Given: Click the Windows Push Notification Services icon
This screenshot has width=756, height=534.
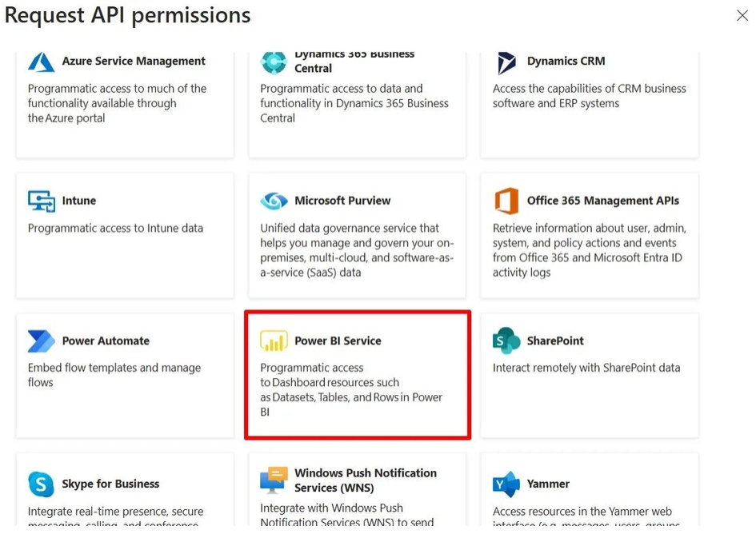Looking at the screenshot, I should tap(274, 480).
